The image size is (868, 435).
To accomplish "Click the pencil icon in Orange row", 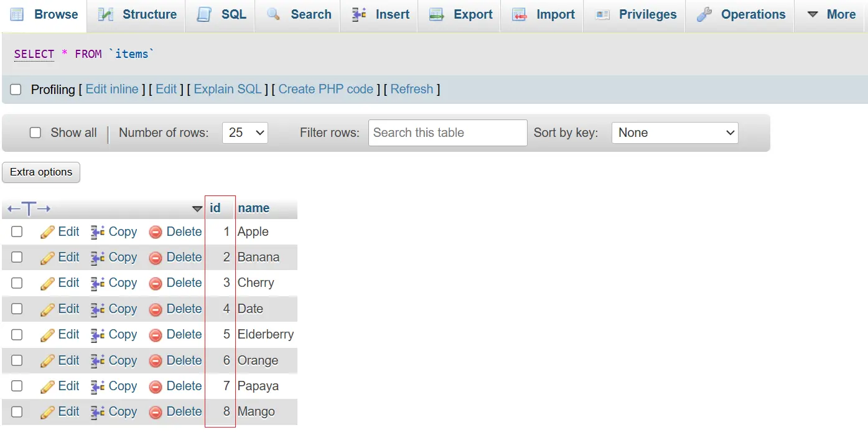I will click(x=47, y=361).
